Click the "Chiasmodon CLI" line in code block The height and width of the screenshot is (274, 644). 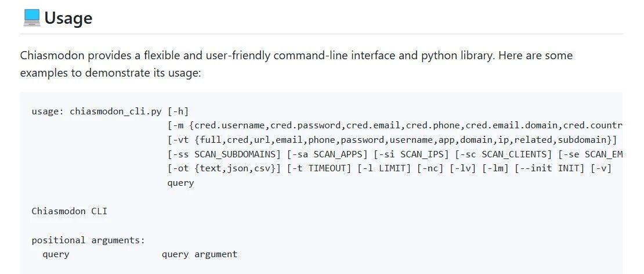click(x=70, y=211)
